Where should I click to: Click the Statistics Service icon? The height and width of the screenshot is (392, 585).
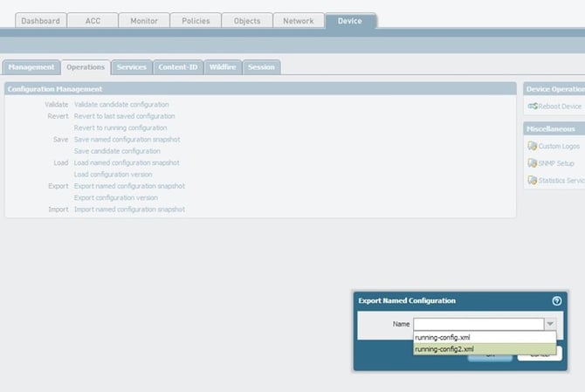pyautogui.click(x=532, y=180)
